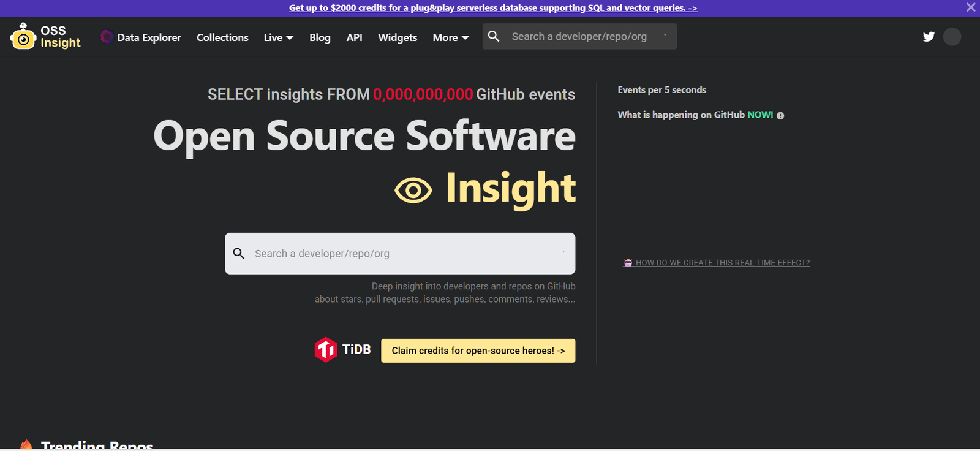Image resolution: width=980 pixels, height=451 pixels.
Task: Click the info icon next to NOW!
Action: click(x=780, y=116)
